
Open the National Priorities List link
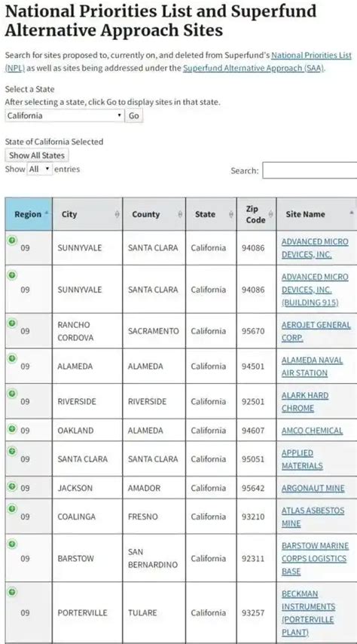click(312, 54)
